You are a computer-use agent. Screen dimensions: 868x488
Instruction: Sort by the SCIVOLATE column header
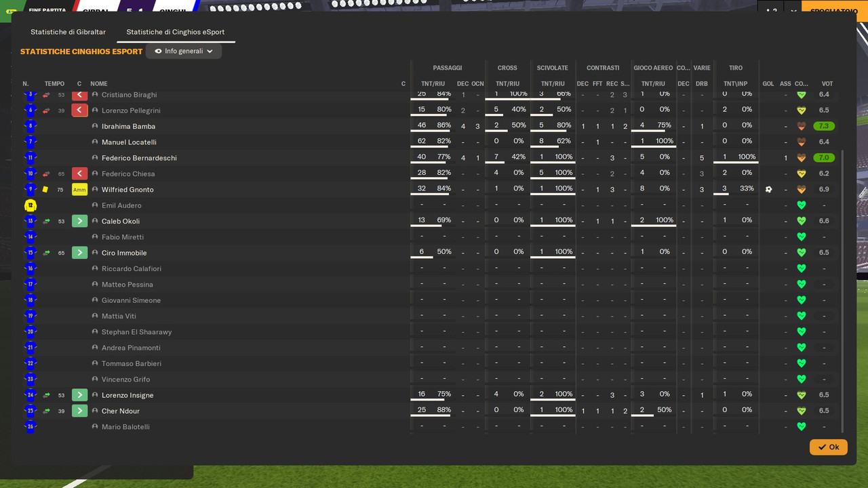tap(553, 68)
